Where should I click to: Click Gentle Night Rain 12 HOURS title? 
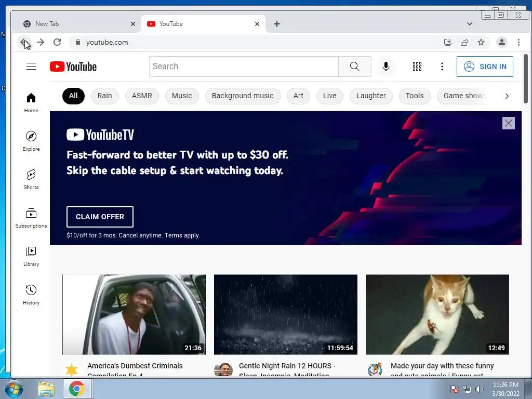tap(287, 369)
